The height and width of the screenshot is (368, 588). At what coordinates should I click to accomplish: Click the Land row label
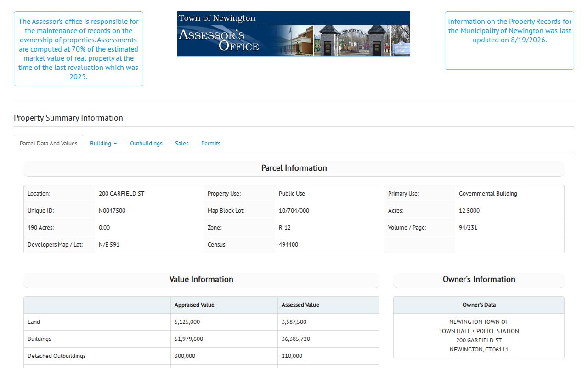click(x=34, y=322)
